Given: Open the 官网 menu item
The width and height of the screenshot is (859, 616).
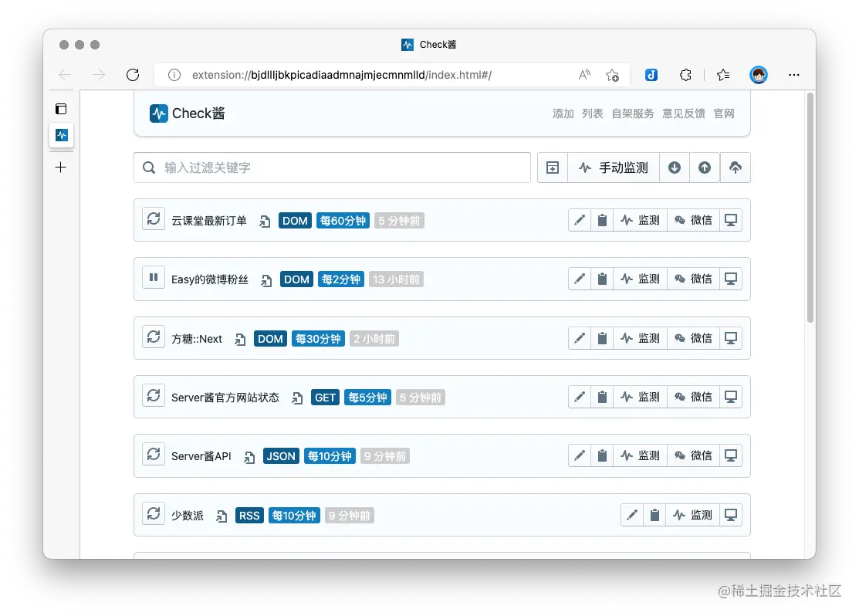Looking at the screenshot, I should click(x=724, y=113).
